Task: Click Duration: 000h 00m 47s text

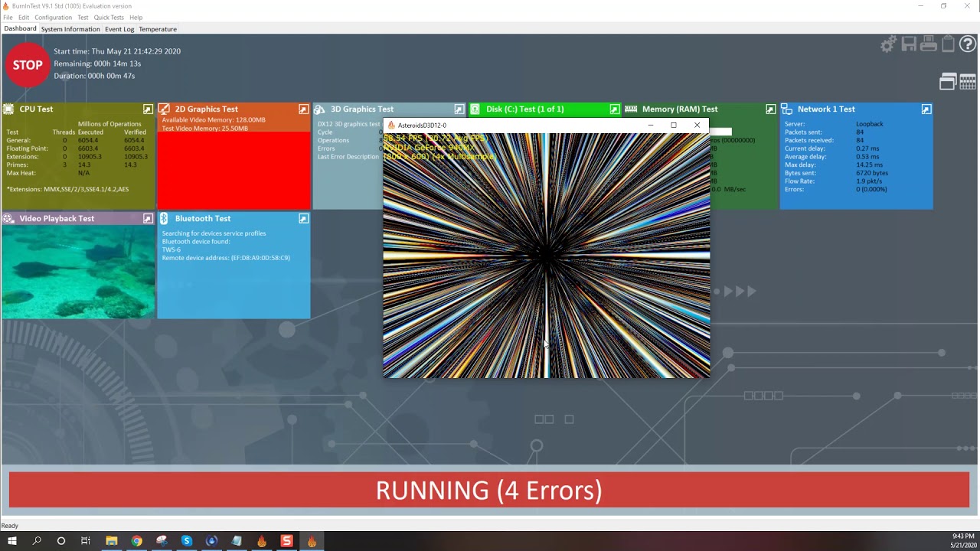Action: [94, 76]
